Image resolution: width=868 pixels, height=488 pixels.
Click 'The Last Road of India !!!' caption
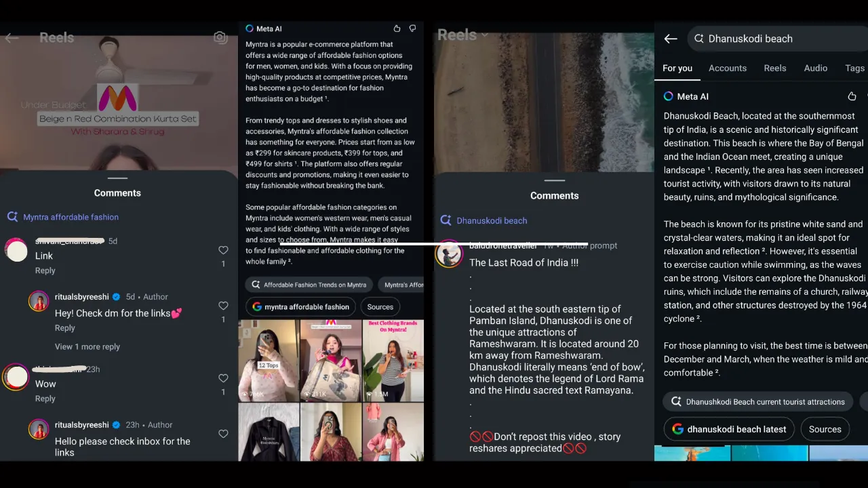524,263
